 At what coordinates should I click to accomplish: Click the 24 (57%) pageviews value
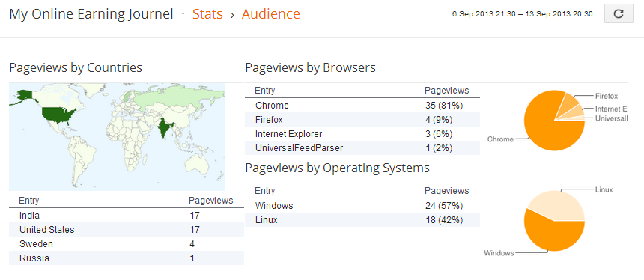coord(444,206)
